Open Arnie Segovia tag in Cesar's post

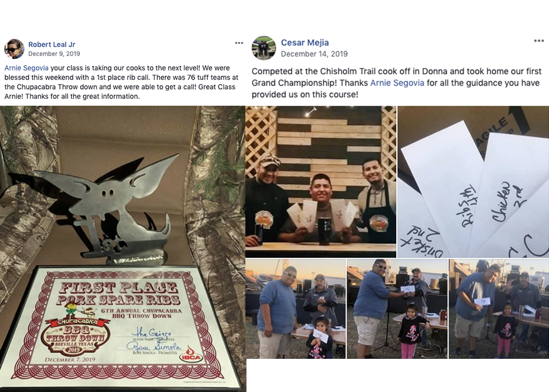[x=397, y=83]
